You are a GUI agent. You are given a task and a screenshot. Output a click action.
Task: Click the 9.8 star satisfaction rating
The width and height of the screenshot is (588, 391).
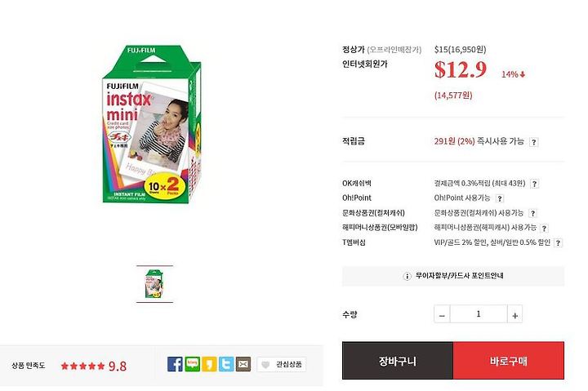pyautogui.click(x=93, y=366)
